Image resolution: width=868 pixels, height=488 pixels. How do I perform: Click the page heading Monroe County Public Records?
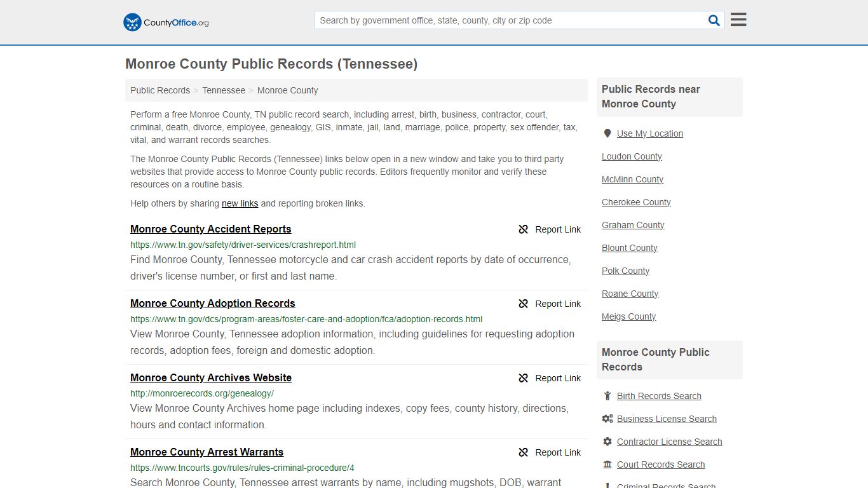click(271, 64)
